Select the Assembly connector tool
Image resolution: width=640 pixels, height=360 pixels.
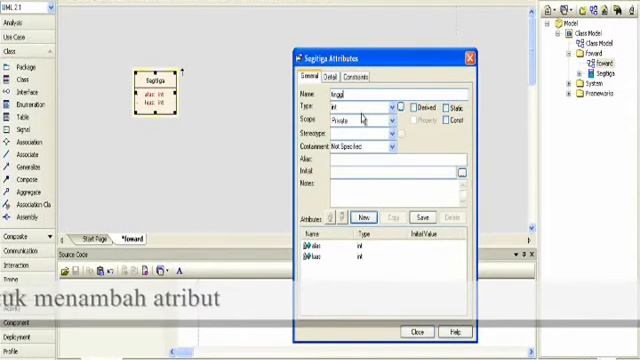(27, 217)
